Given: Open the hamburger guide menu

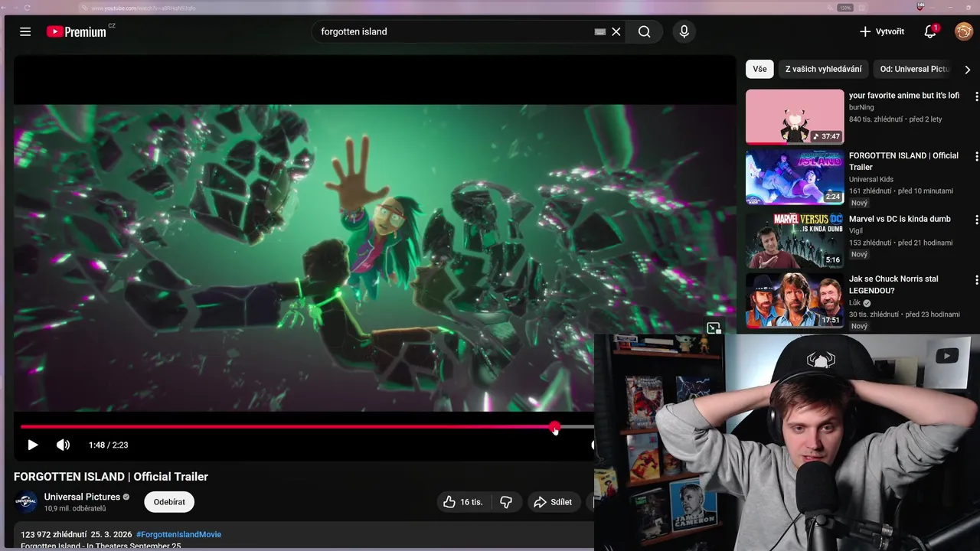Looking at the screenshot, I should [25, 31].
